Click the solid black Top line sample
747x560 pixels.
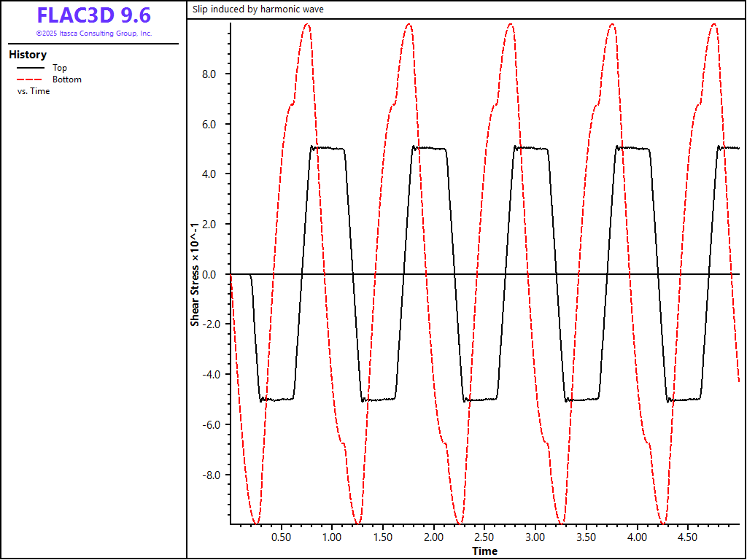[x=29, y=68]
